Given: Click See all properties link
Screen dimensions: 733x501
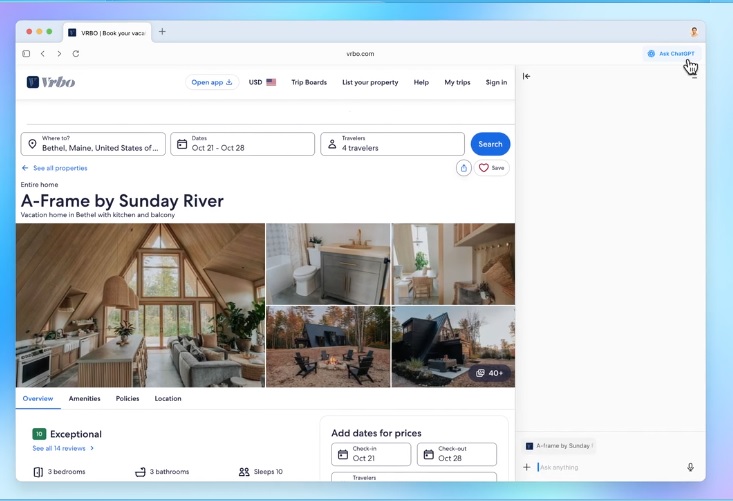Looking at the screenshot, I should pyautogui.click(x=55, y=168).
